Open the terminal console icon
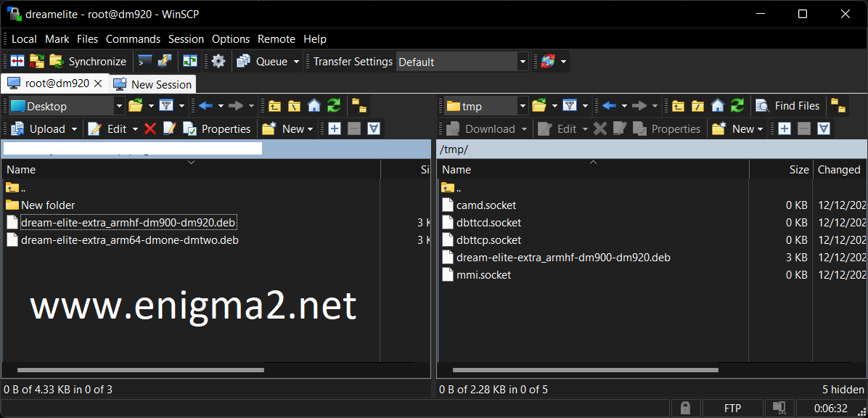The image size is (868, 418). point(145,62)
